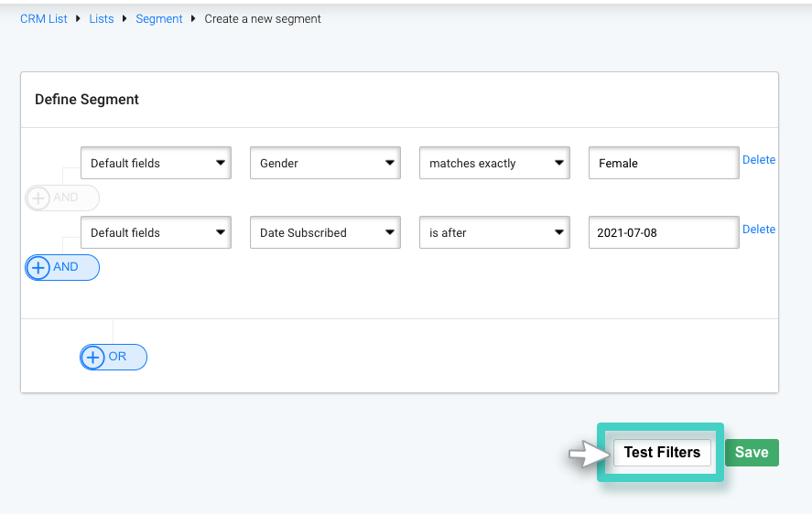Add a condition with the blue AND button
The image size is (812, 514).
coord(62,268)
